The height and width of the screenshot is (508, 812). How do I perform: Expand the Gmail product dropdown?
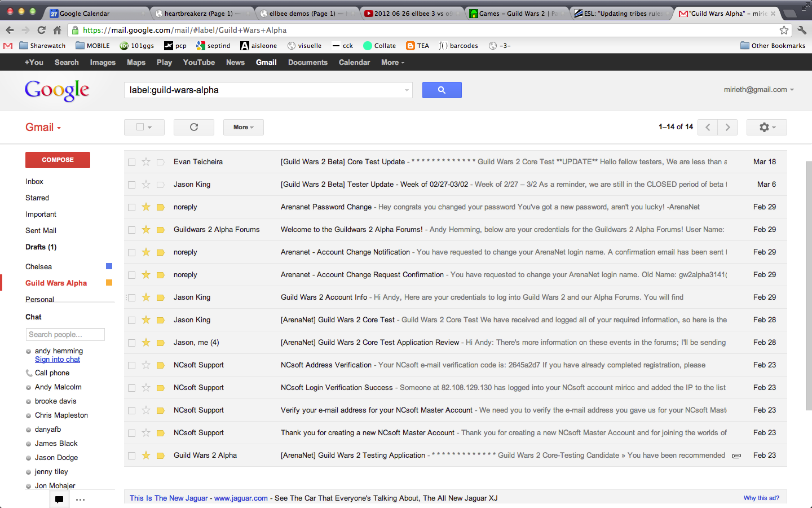click(x=43, y=128)
